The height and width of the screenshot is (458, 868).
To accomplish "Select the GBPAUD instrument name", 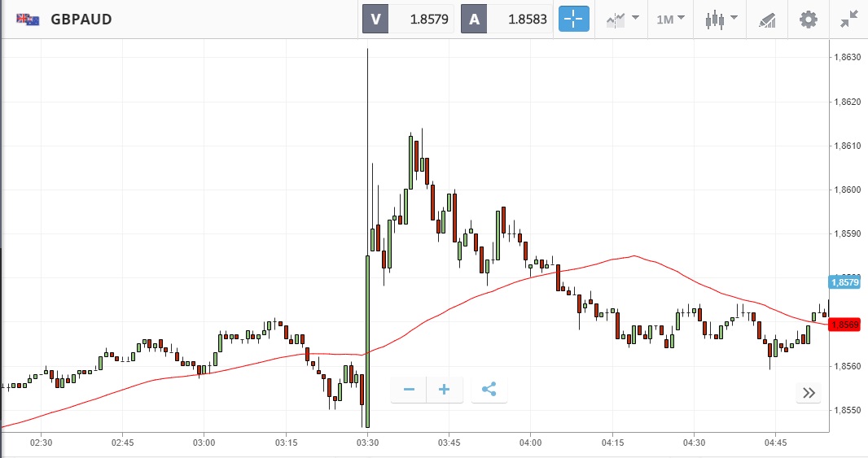I will 81,19.
